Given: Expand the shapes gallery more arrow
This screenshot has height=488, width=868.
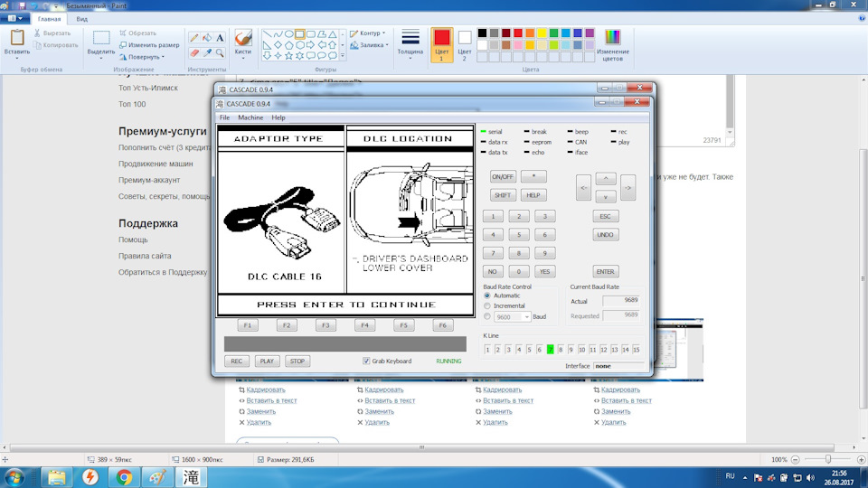Looking at the screenshot, I should (x=343, y=55).
